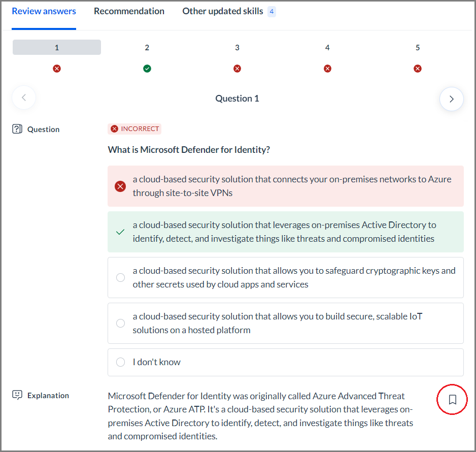Jump to question number 1

pyautogui.click(x=57, y=47)
